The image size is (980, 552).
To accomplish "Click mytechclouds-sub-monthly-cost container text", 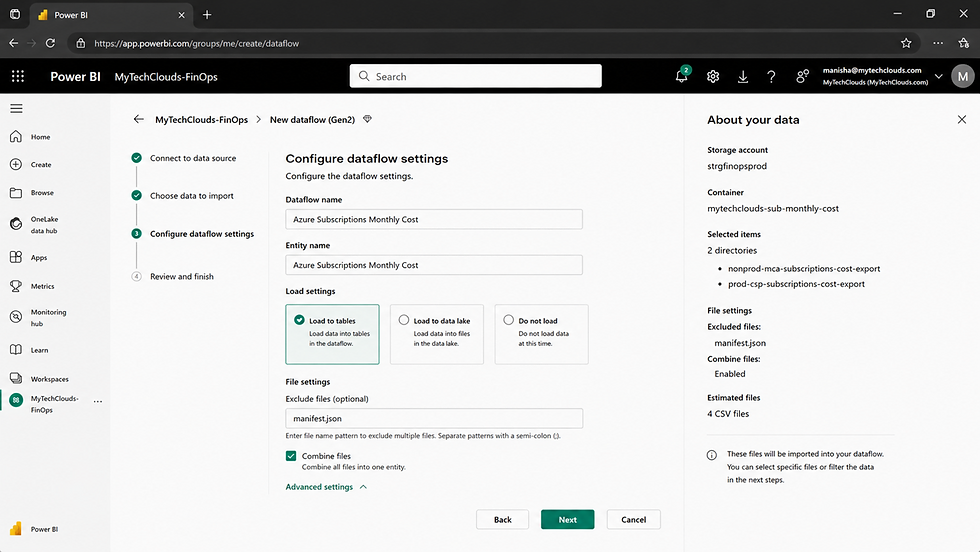I will tap(773, 209).
